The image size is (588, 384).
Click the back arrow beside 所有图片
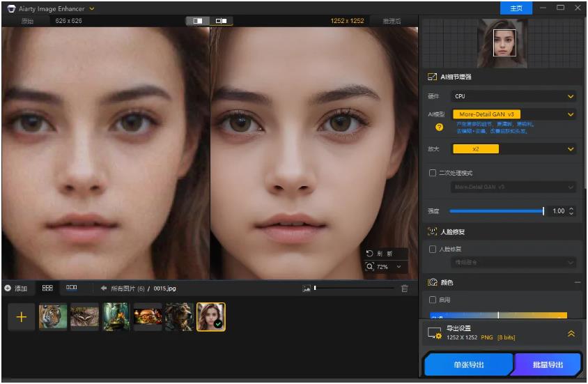pos(104,288)
